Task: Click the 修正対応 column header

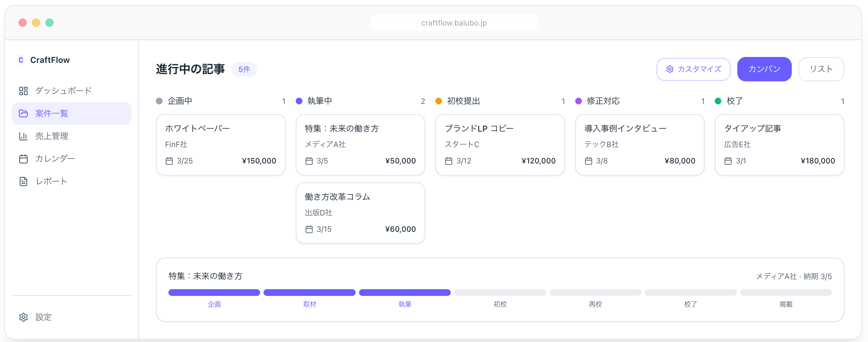Action: pos(603,101)
